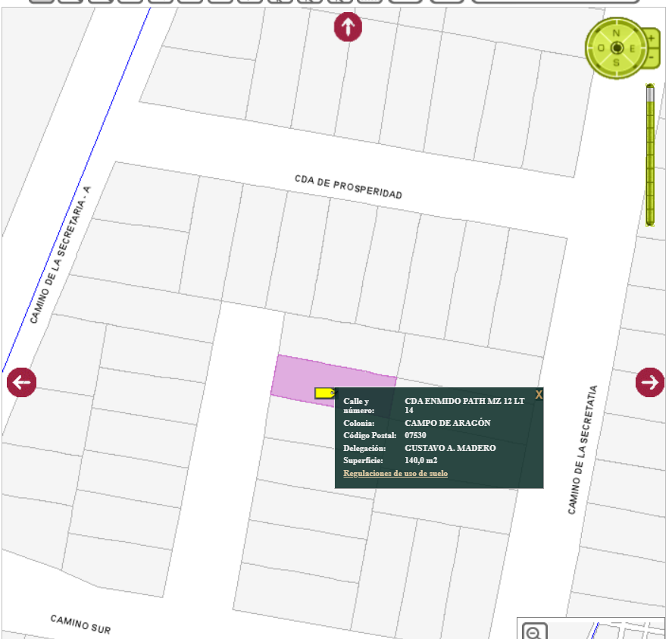Zoom in with the compass plus button
This screenshot has width=672, height=639.
tap(652, 38)
